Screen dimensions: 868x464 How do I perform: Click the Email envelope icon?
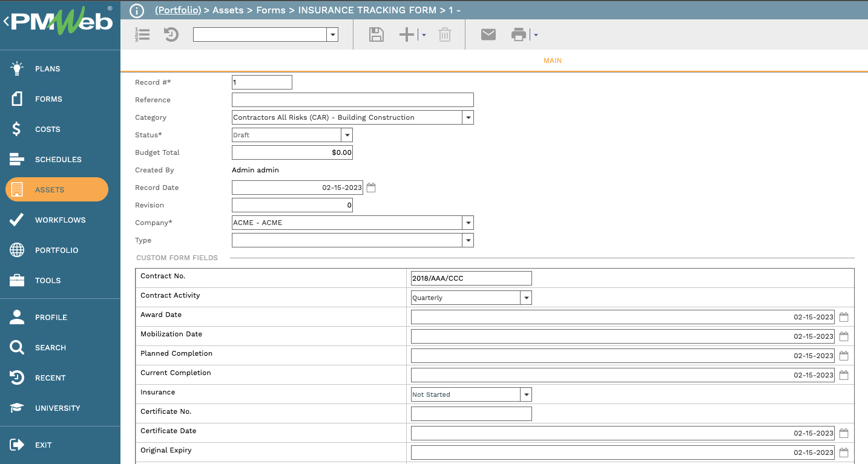488,34
